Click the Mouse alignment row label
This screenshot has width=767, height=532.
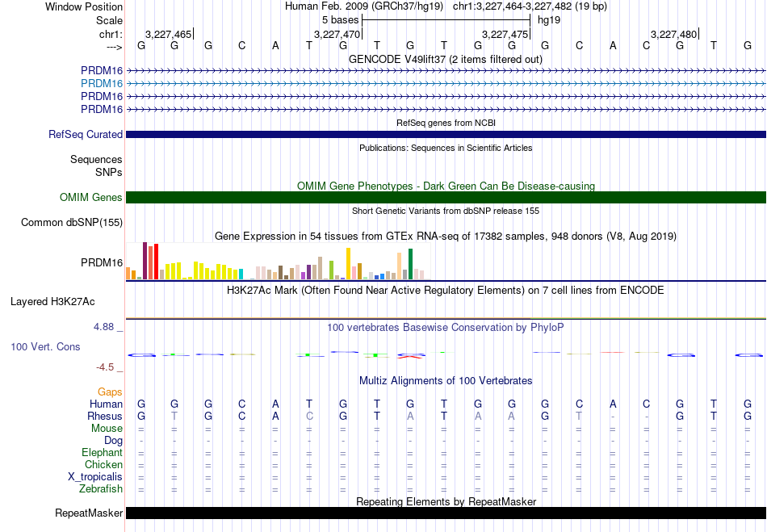point(107,428)
